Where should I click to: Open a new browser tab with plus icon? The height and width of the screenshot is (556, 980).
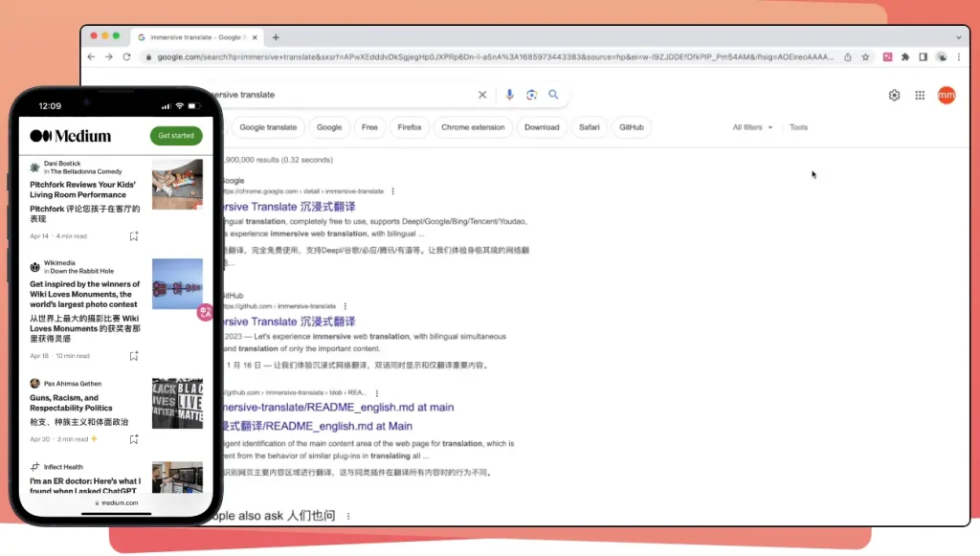pos(276,37)
